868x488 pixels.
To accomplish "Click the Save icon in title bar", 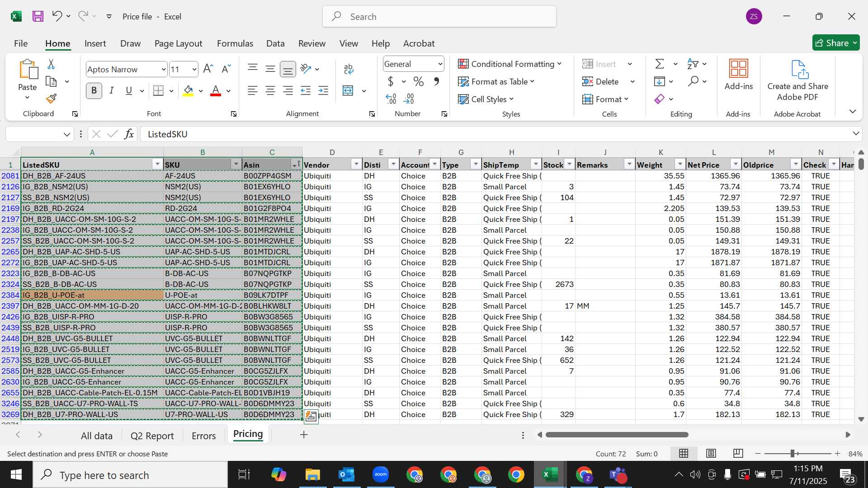I will [38, 16].
